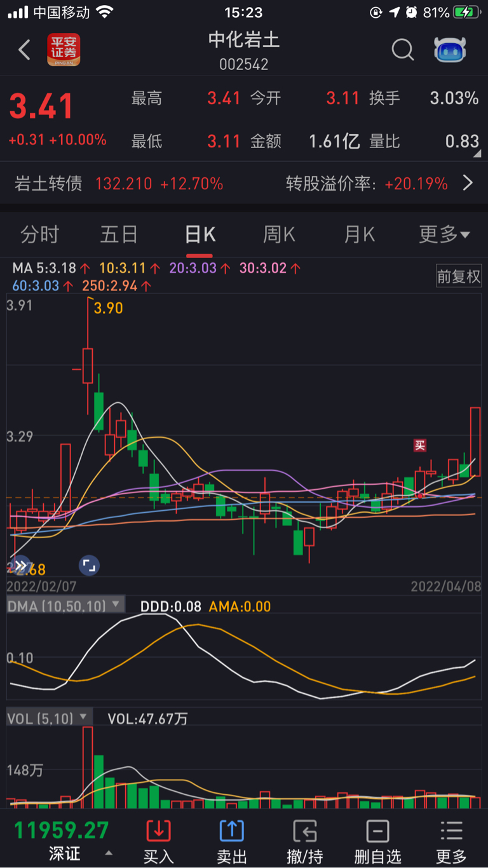Viewport: 488px width, 868px height.
Task: Switch to the 分时 tab
Action: click(x=39, y=234)
